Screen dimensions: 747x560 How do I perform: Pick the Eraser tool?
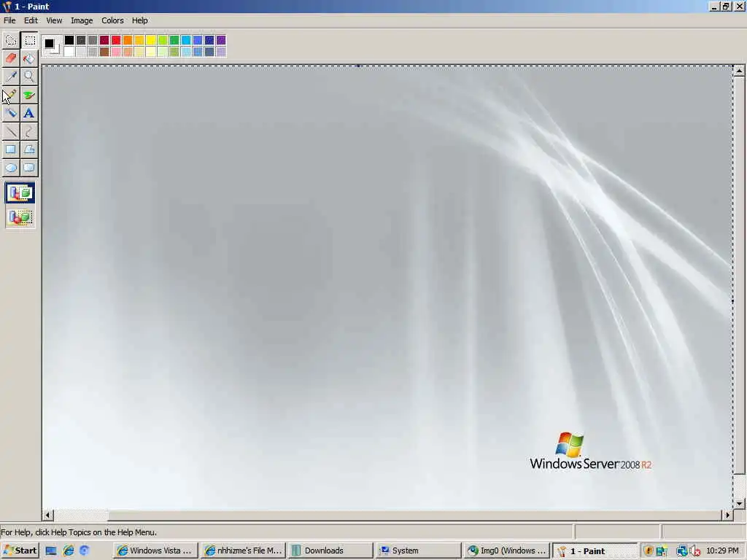click(11, 58)
